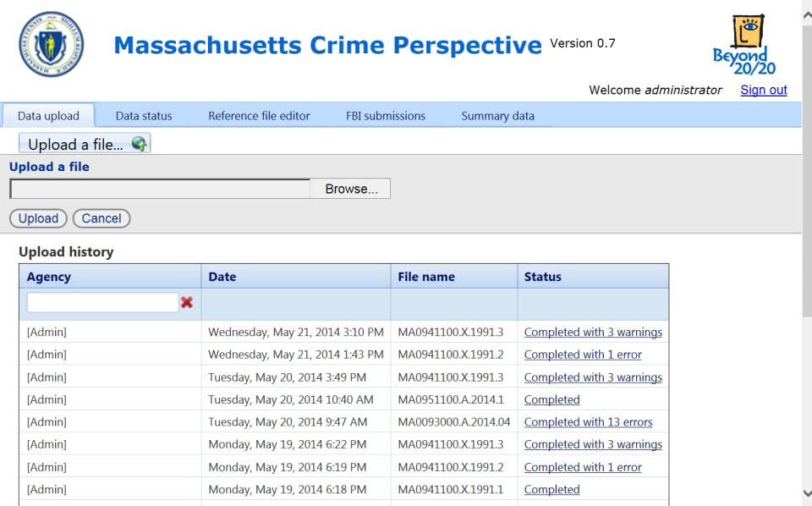Select the Data upload tab
This screenshot has width=812, height=506.
pyautogui.click(x=48, y=116)
